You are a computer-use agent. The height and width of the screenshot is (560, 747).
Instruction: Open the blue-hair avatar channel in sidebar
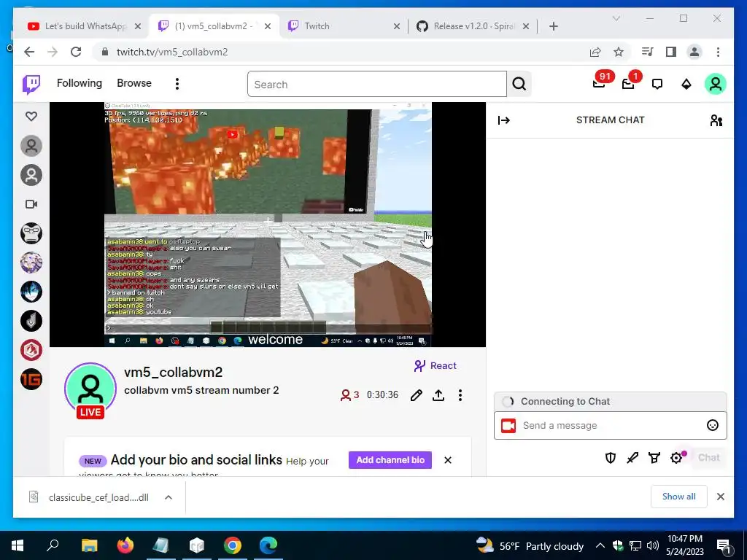31,292
